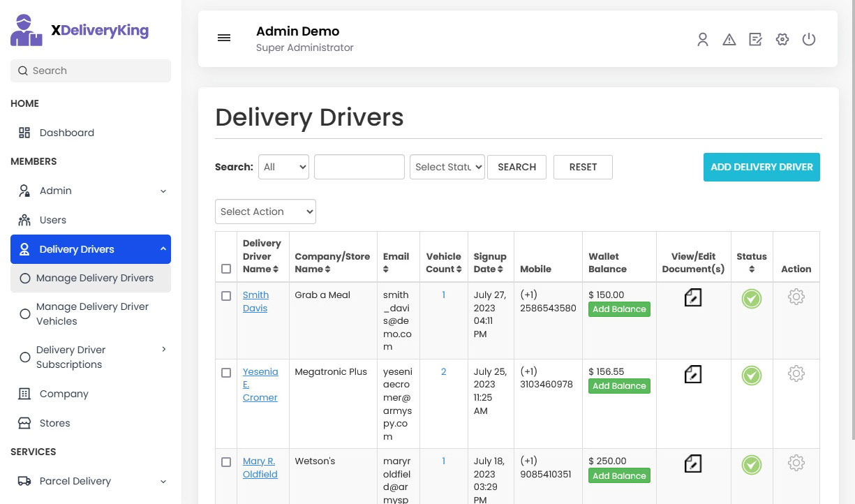Open the Manage Delivery Drivers menu item
Image resolution: width=855 pixels, height=504 pixels.
(x=94, y=277)
